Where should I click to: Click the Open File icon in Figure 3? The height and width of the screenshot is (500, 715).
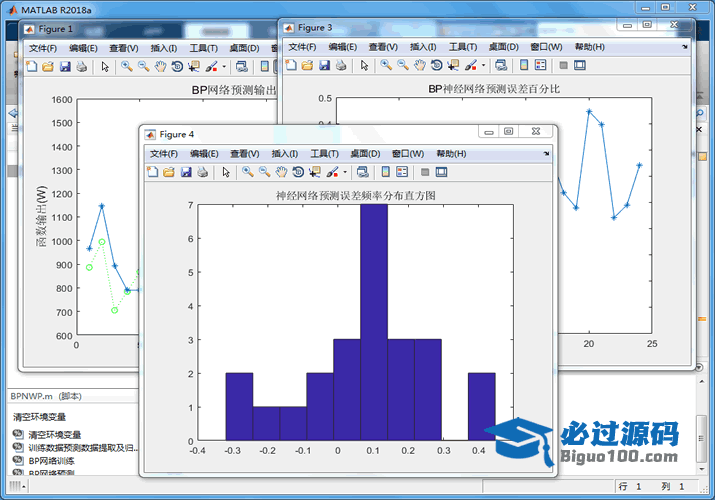307,65
